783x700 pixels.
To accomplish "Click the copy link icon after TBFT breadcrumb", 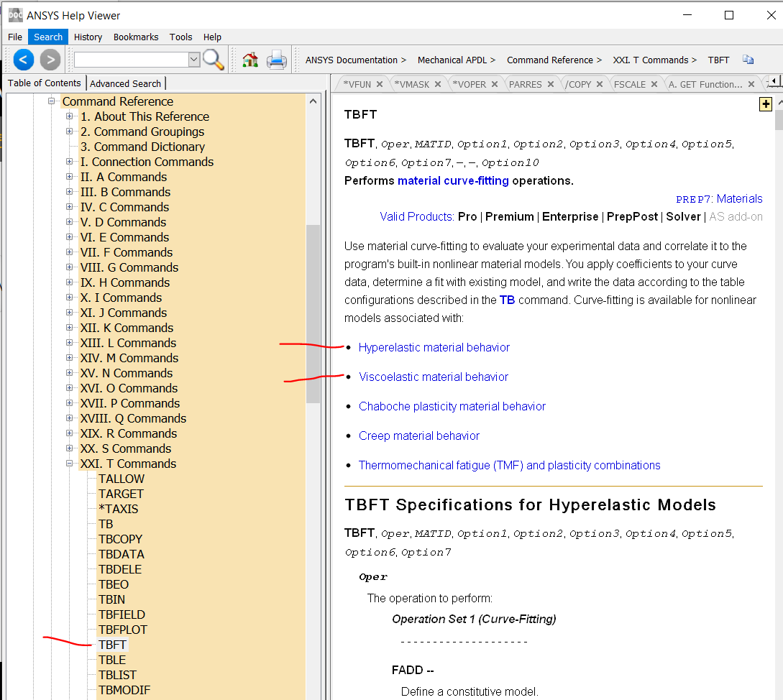I will tap(748, 60).
